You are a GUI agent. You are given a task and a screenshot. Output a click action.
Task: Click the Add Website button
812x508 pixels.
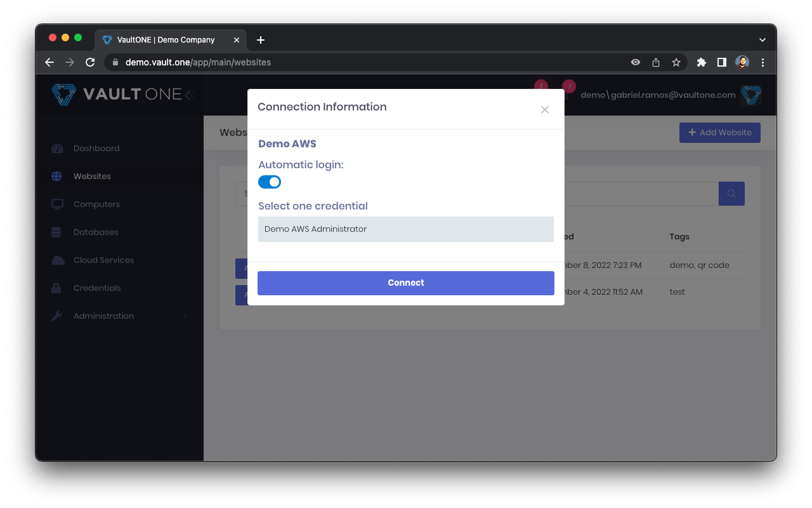pyautogui.click(x=719, y=133)
